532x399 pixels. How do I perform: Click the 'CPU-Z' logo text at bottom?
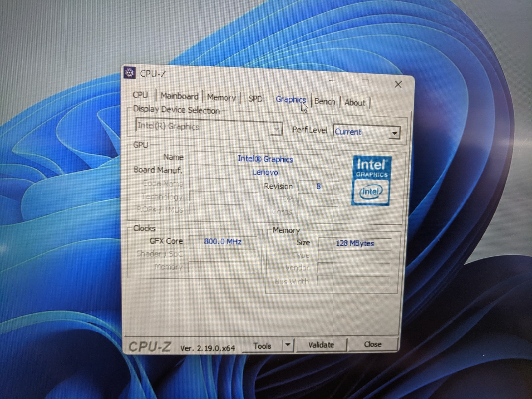pos(149,347)
